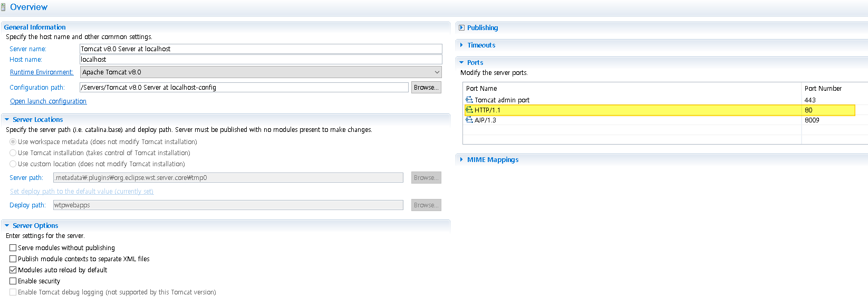Click the Tomcat admin port row icon
This screenshot has width=868, height=305.
click(469, 100)
